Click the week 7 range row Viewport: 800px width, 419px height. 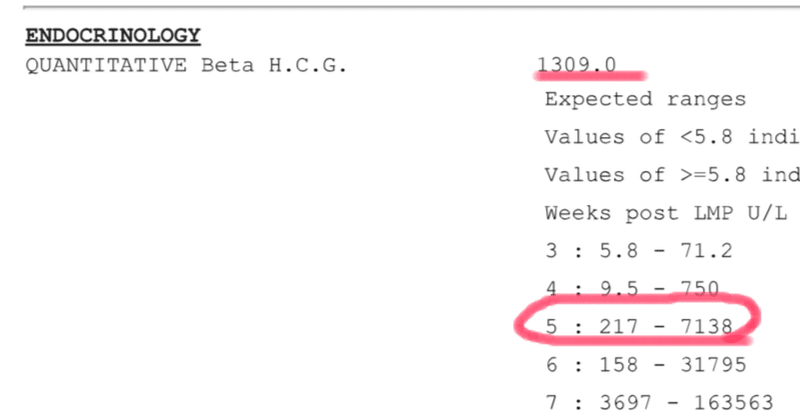click(659, 403)
